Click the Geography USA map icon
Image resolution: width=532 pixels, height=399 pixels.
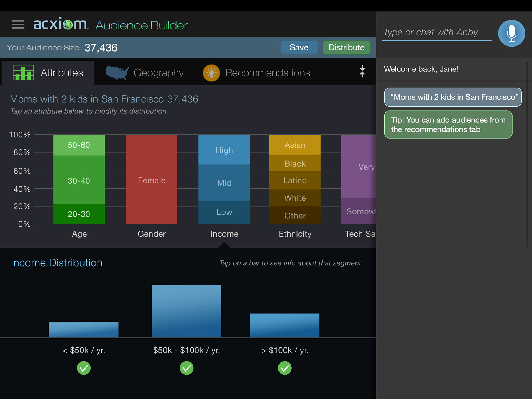point(117,73)
